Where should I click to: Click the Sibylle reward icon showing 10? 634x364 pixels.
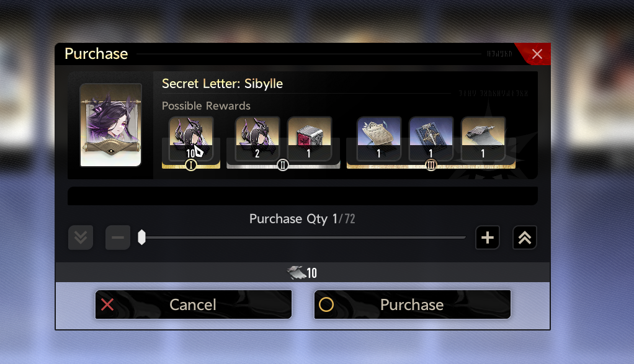191,138
